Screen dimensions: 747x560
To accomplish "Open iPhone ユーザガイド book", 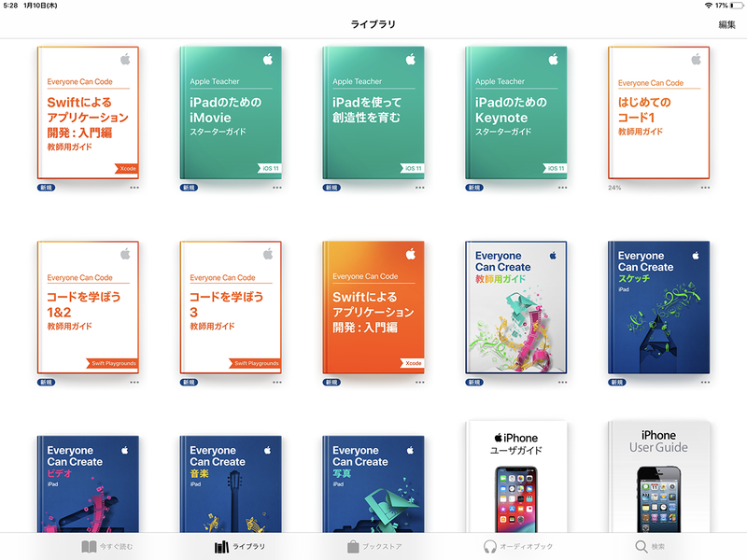I will 516,476.
